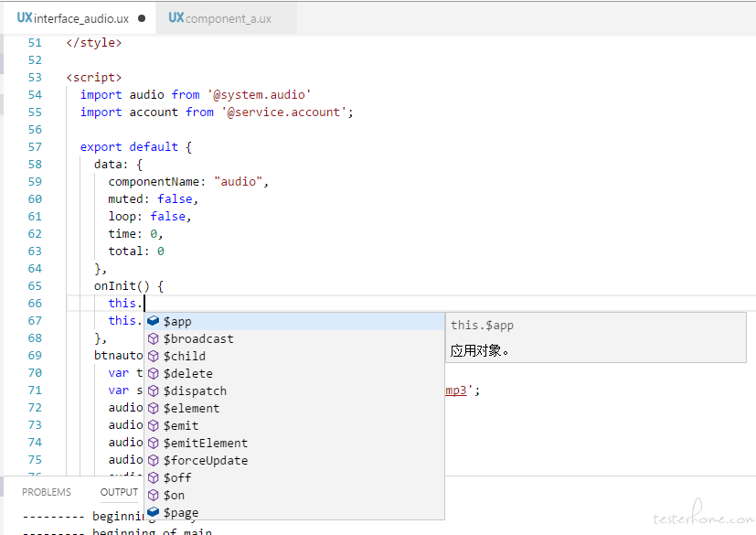Click the property icon beside $app
756x535 pixels.
[154, 321]
